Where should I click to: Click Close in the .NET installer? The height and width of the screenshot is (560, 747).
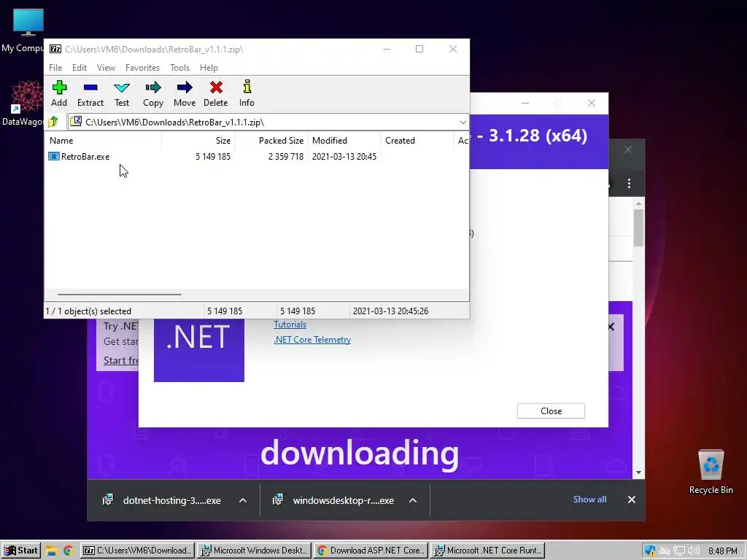[551, 411]
